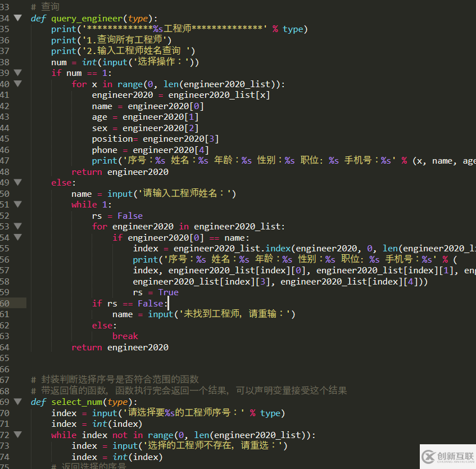This screenshot has height=469, width=476.
Task: Click the function name query_engineer
Action: coord(87,19)
